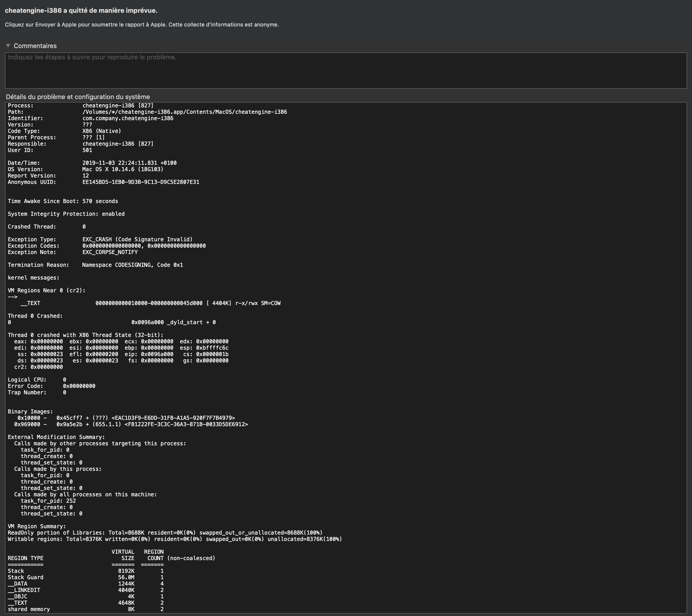
Task: Click the '__DATA' region row
Action: coord(86,584)
